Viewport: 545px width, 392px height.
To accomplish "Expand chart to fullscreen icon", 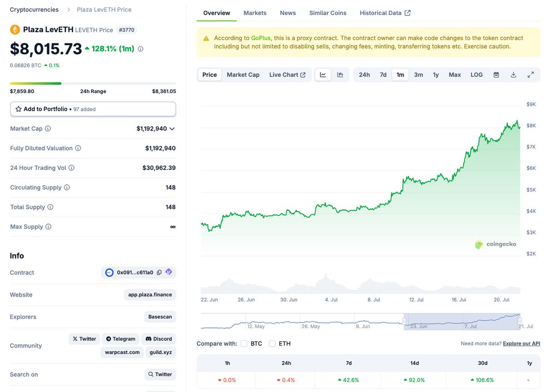I will 530,74.
